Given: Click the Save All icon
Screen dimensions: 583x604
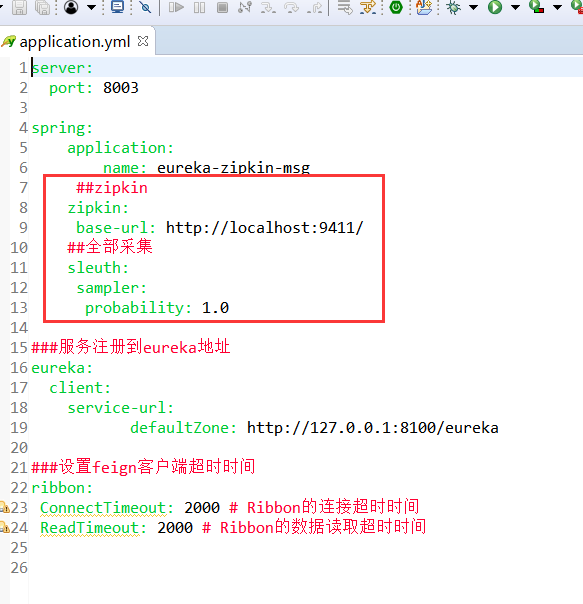Looking at the screenshot, I should tap(43, 7).
